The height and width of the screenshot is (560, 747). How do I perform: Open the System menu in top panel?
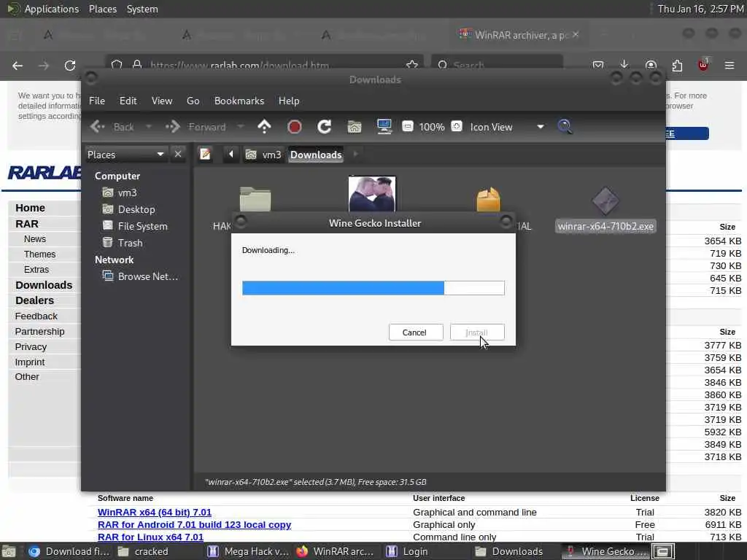142,9
